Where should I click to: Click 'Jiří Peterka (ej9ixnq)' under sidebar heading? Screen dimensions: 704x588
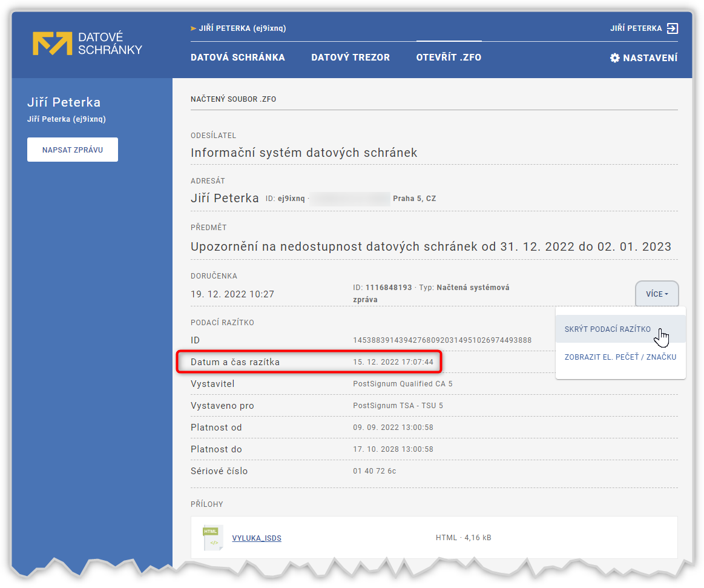pos(67,119)
